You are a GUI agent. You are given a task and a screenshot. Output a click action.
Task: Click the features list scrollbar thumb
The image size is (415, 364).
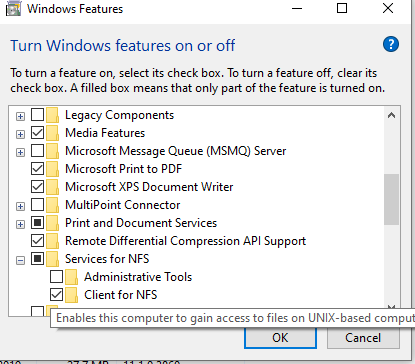(391, 199)
